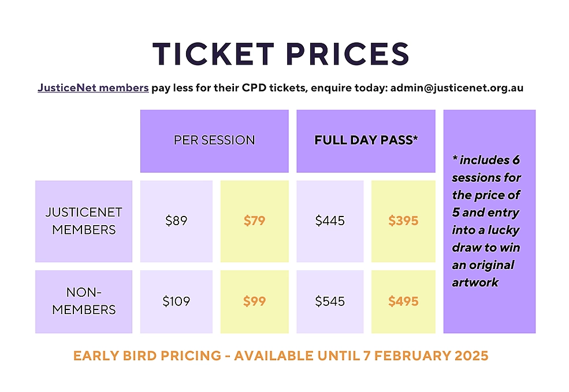Click the $89 per session price
569x392 pixels.
tap(176, 221)
